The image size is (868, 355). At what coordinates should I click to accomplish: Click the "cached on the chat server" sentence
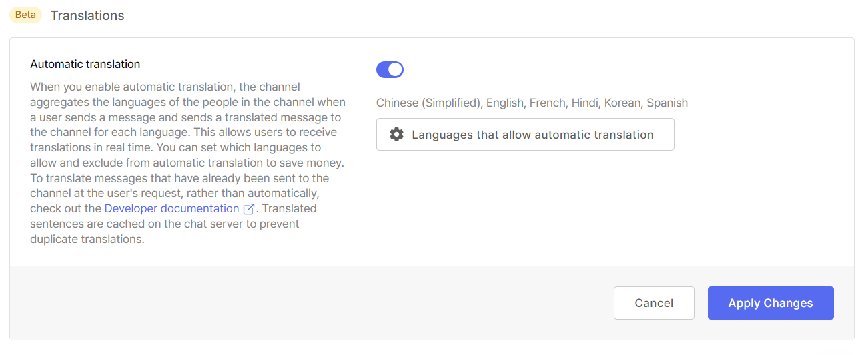pos(172,224)
